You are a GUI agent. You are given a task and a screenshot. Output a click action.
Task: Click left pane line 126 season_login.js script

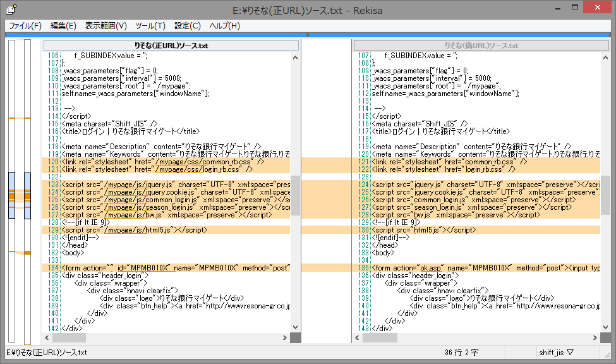coord(176,207)
